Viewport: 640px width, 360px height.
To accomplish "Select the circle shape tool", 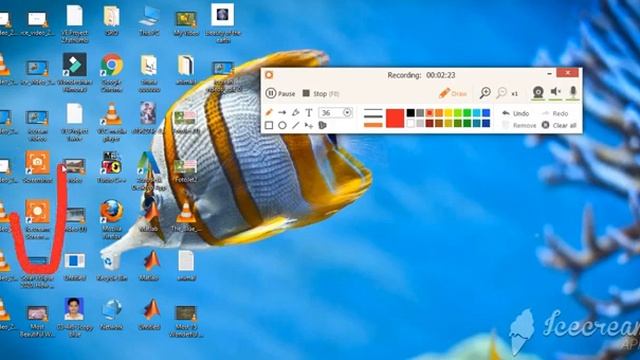I will (x=282, y=125).
